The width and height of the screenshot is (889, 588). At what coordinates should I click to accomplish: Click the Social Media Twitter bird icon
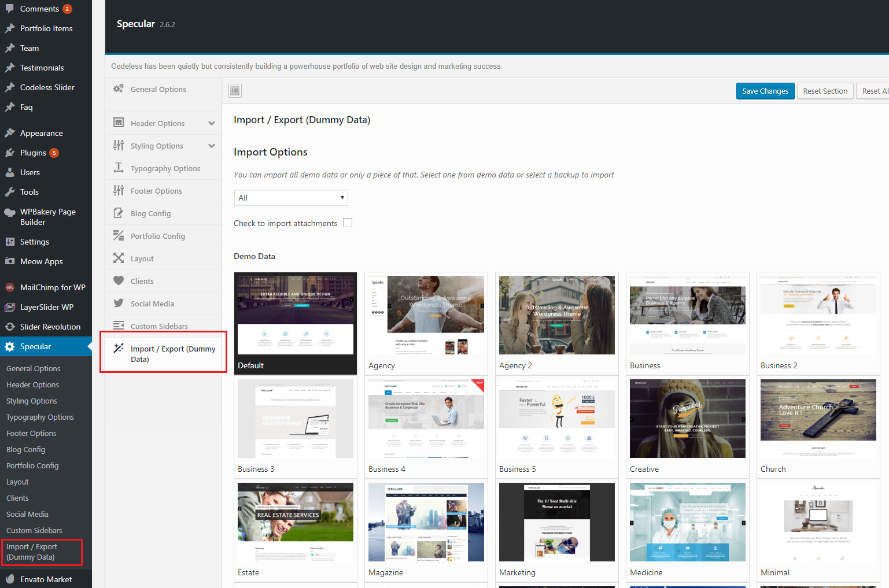(119, 303)
